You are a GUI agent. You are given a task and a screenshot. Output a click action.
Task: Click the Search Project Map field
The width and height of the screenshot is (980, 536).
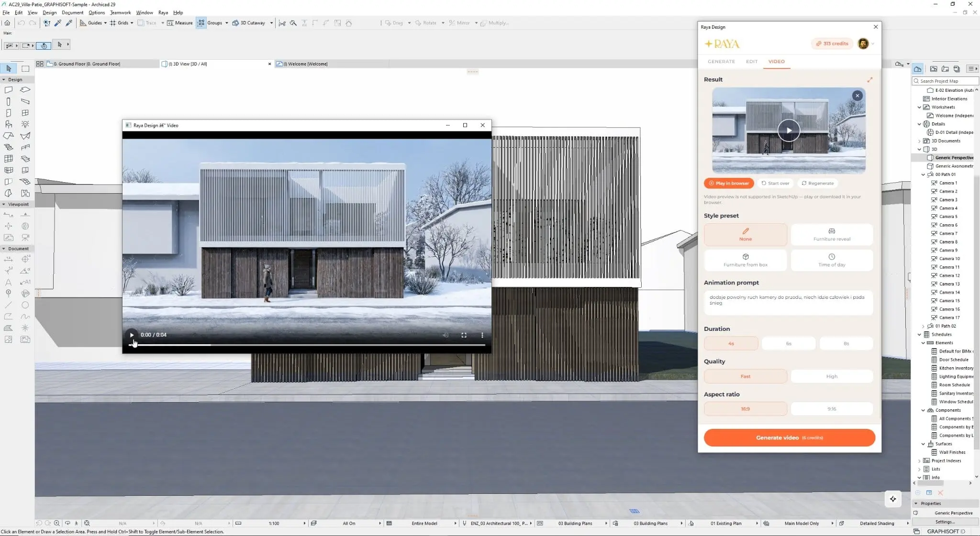(x=945, y=81)
